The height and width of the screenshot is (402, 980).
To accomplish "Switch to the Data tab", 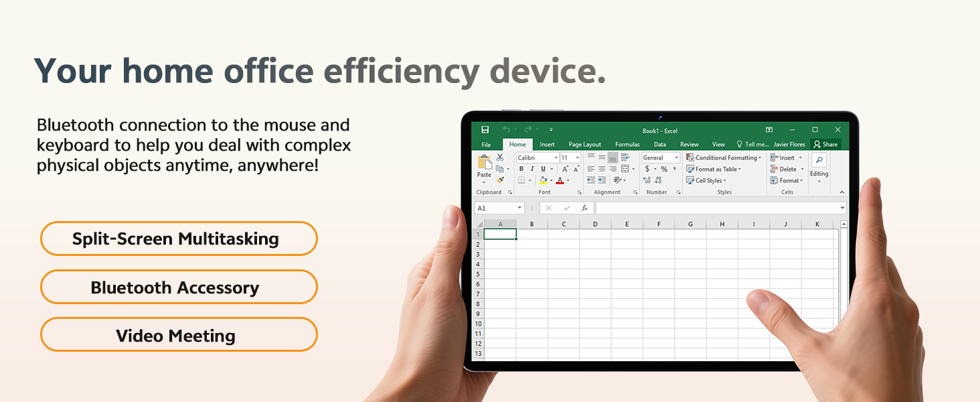I will click(x=660, y=145).
